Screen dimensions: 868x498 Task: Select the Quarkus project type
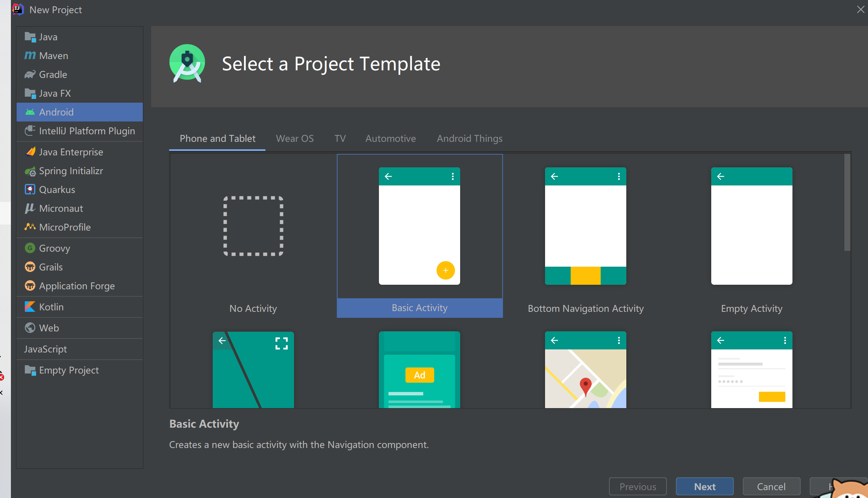click(55, 190)
